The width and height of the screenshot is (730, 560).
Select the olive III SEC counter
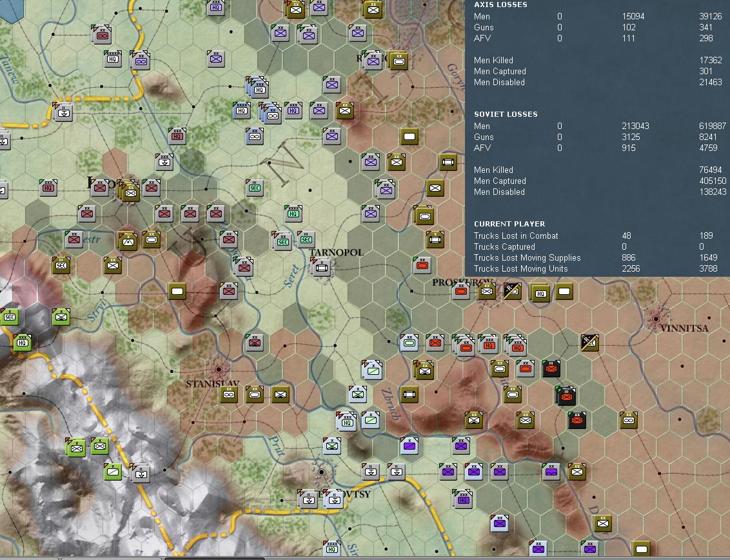61,265
